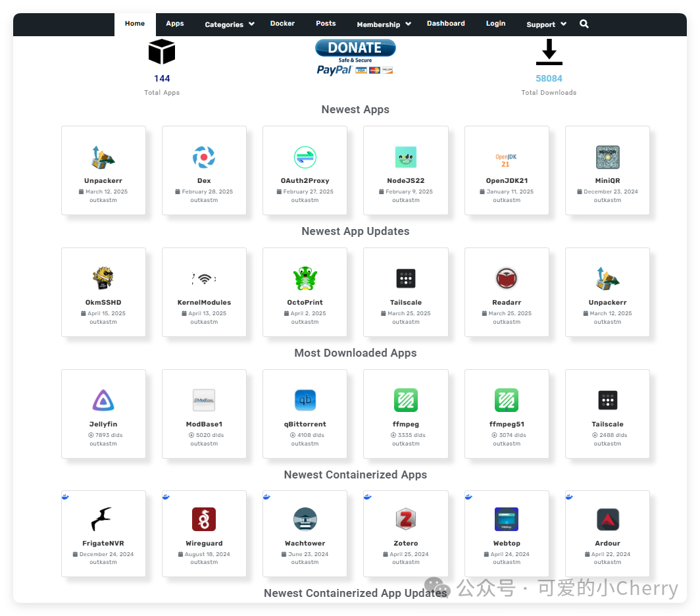Open the MiniQR title link

(608, 180)
